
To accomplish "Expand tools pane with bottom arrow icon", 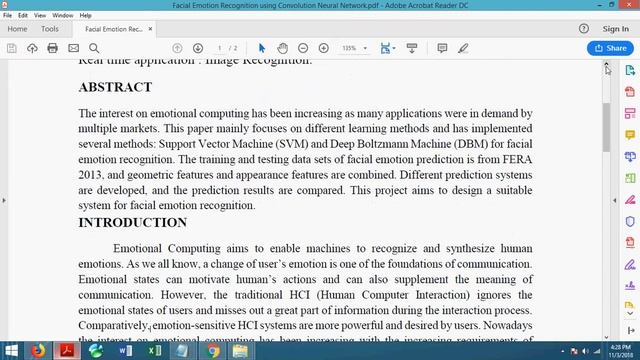I will [631, 330].
